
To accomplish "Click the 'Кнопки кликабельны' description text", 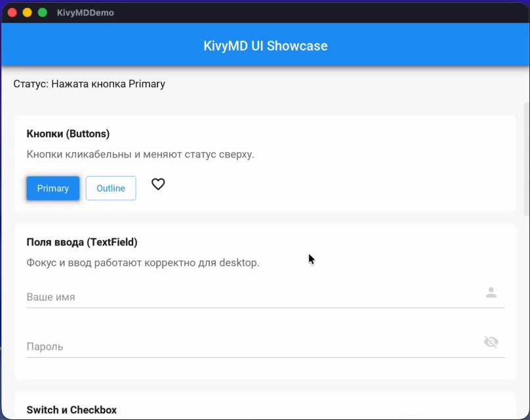I will point(140,155).
